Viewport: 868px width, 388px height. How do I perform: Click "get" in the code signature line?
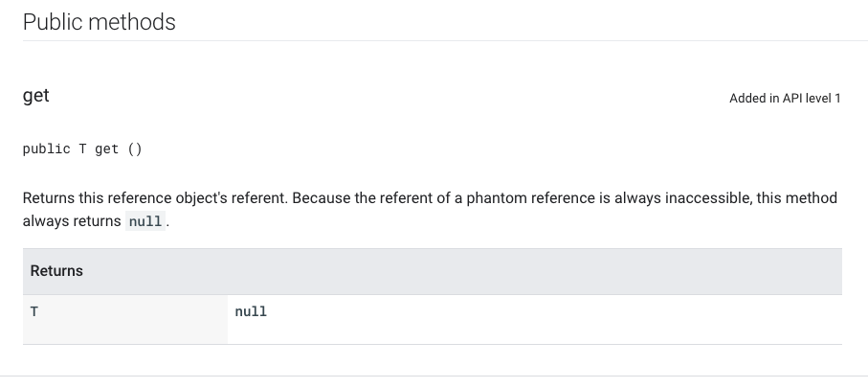click(x=106, y=148)
